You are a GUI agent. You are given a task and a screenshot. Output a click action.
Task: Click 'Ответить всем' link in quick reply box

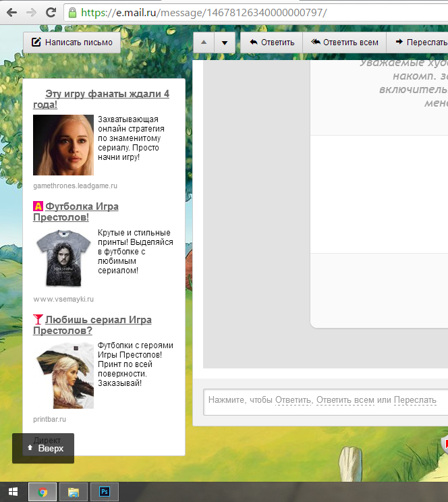pos(345,400)
